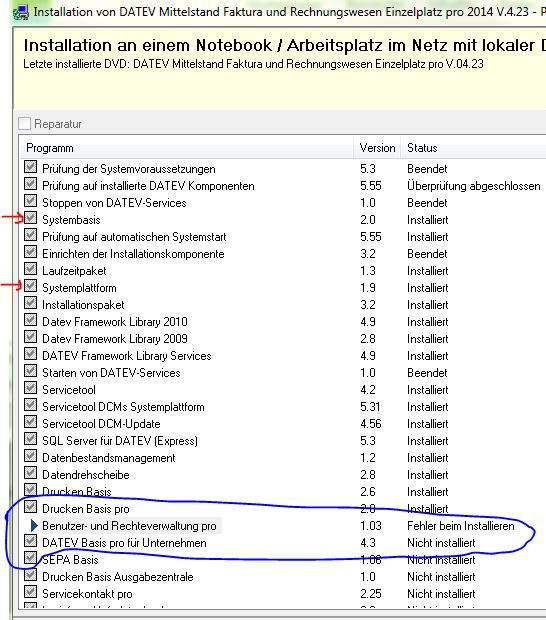Select the 'Systembasis' program name
Image resolution: width=546 pixels, height=620 pixels.
[x=71, y=220]
